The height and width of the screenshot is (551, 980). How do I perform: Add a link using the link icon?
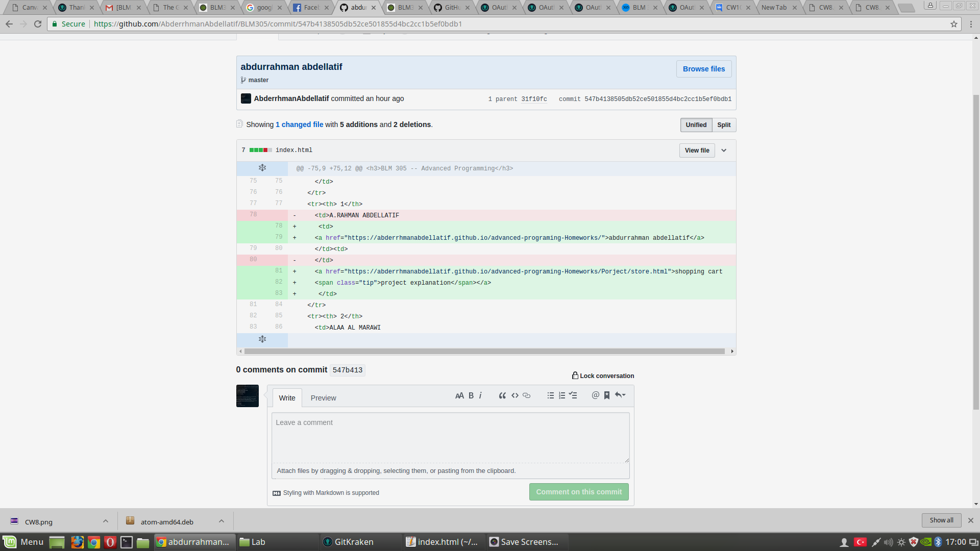[527, 395]
